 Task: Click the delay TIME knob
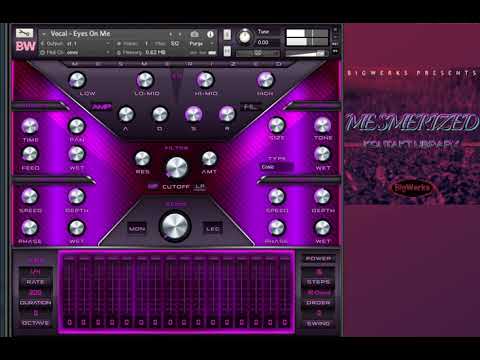(x=30, y=126)
